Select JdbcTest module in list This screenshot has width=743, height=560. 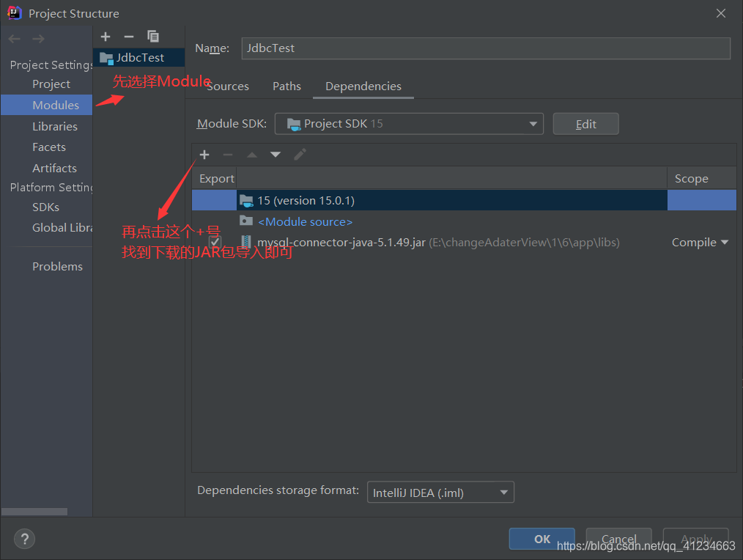[138, 57]
